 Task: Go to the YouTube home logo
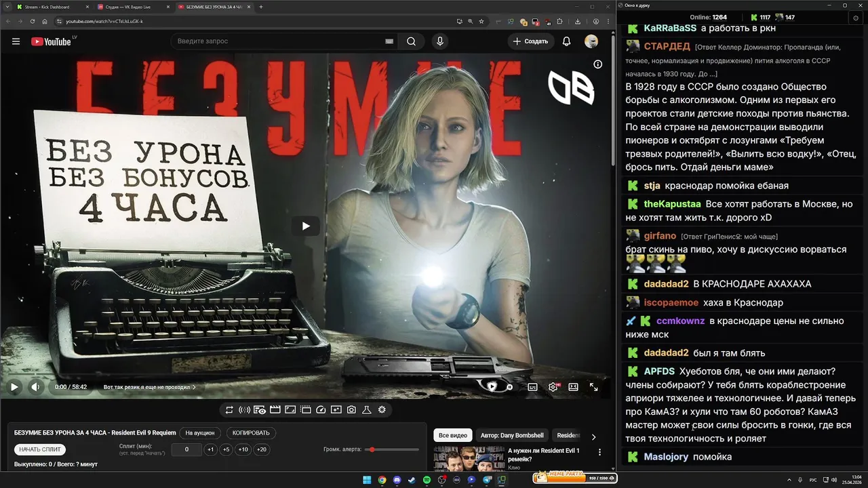[51, 41]
